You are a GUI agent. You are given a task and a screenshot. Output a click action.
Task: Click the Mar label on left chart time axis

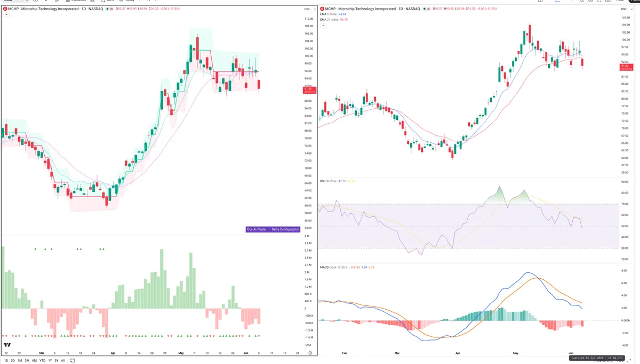(42, 353)
